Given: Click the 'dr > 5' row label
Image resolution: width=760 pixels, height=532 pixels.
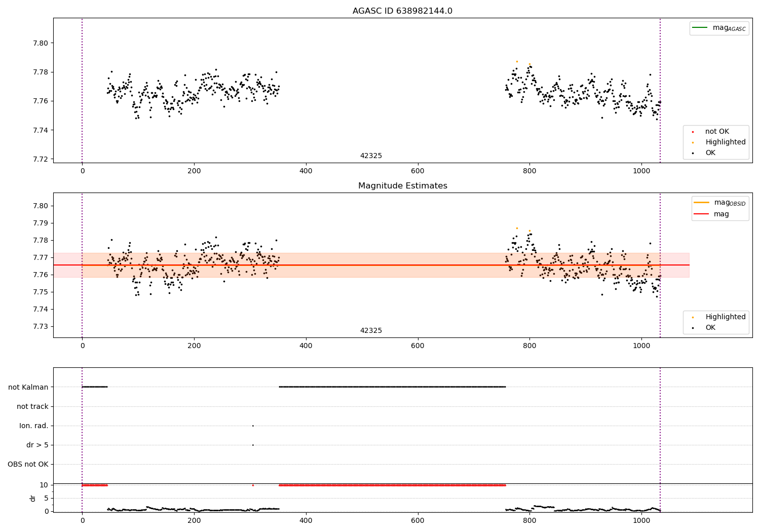Looking at the screenshot, I should pos(37,445).
